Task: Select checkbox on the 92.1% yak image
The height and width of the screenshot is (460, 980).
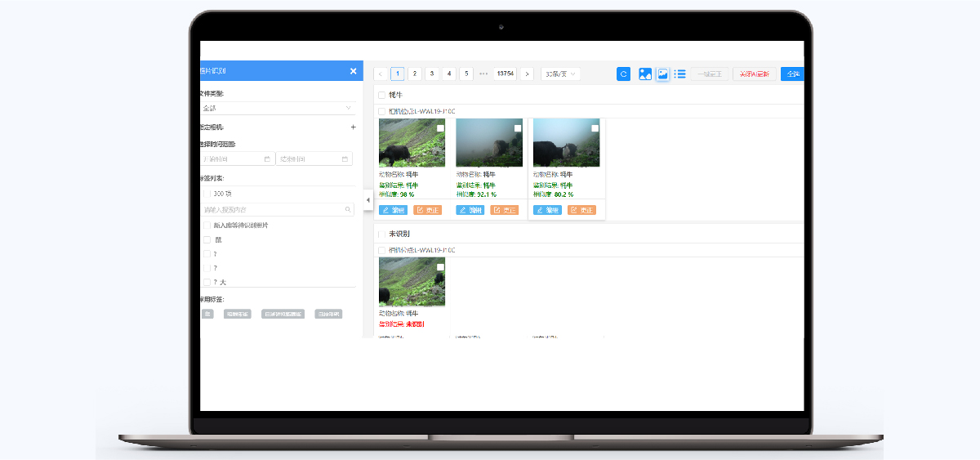Action: click(x=518, y=128)
